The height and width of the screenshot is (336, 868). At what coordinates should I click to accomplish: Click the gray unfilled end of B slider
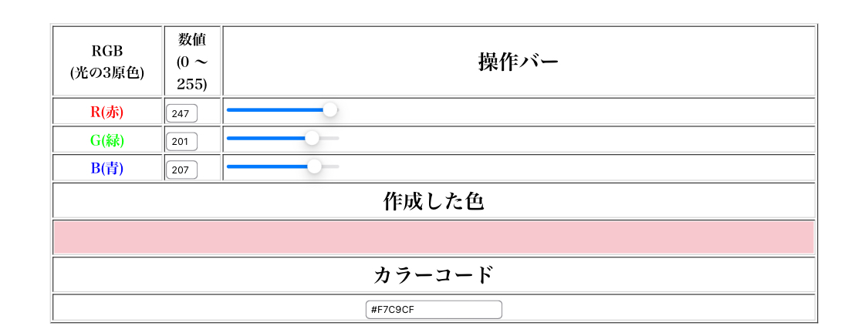[332, 166]
